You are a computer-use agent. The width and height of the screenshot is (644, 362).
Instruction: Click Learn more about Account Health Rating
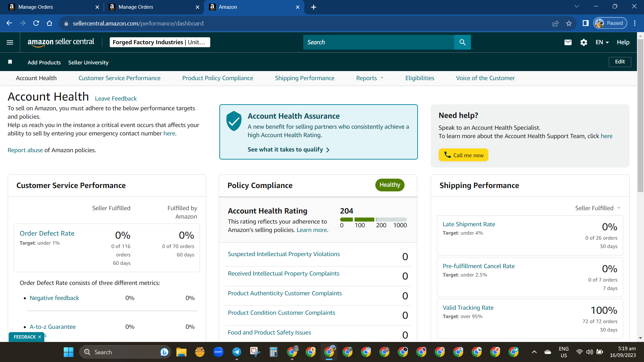pyautogui.click(x=312, y=230)
